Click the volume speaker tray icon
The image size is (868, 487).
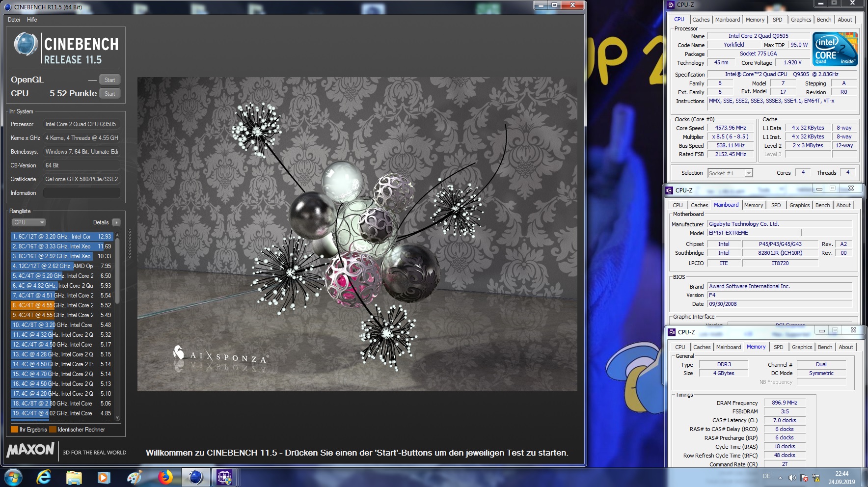coord(792,478)
